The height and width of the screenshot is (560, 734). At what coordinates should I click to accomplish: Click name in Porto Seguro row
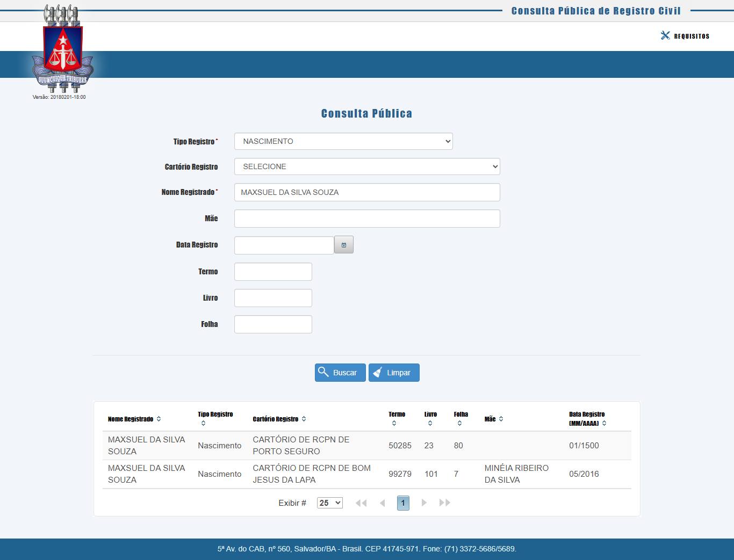pos(146,446)
